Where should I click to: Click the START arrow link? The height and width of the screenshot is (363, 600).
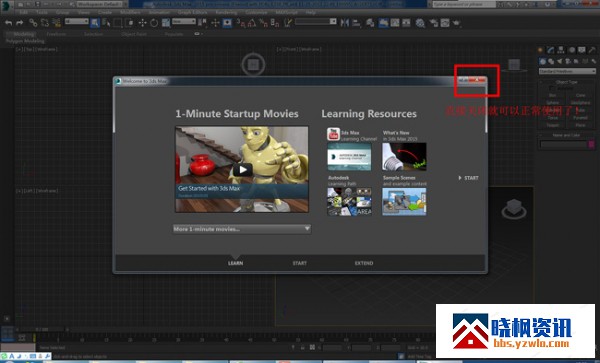pos(468,178)
